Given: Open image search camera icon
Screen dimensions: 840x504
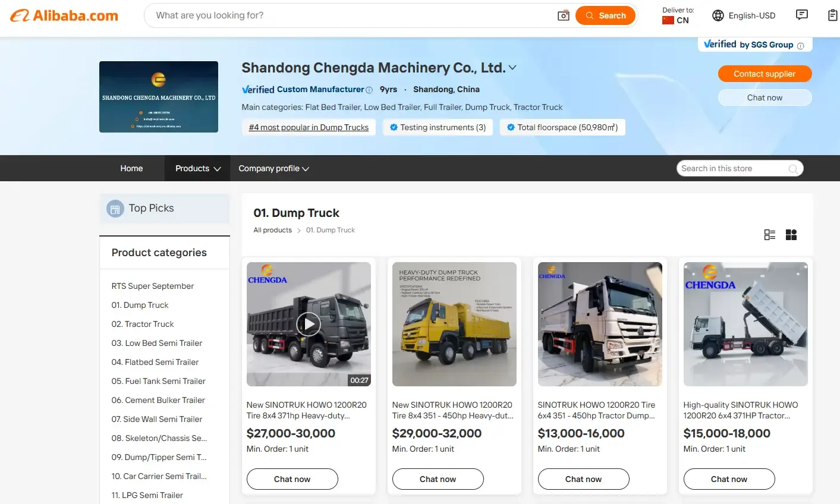Looking at the screenshot, I should click(x=563, y=15).
